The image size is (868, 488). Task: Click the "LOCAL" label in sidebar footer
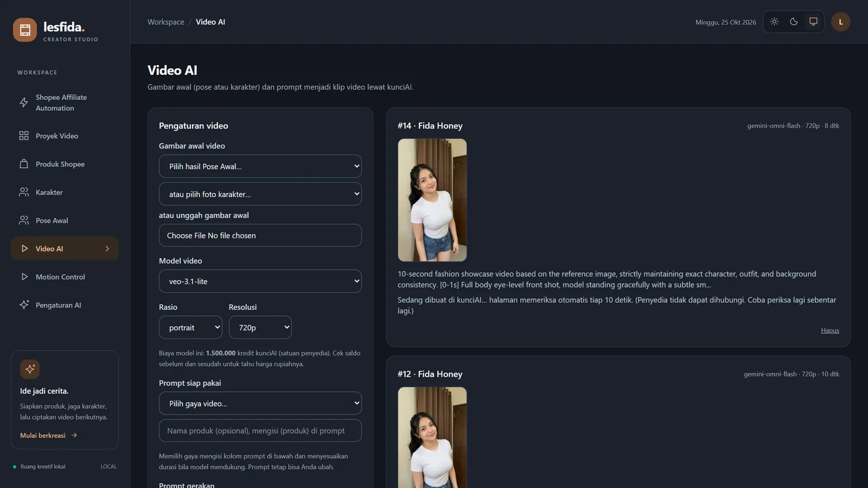point(108,467)
